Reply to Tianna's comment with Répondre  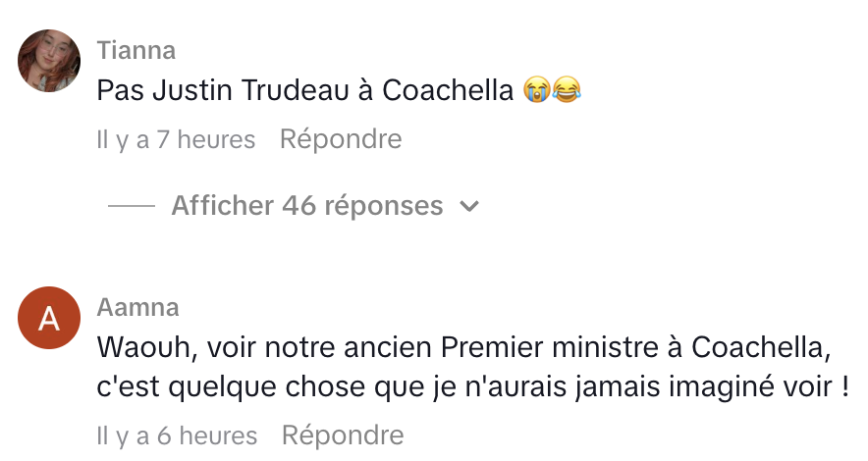(x=341, y=139)
